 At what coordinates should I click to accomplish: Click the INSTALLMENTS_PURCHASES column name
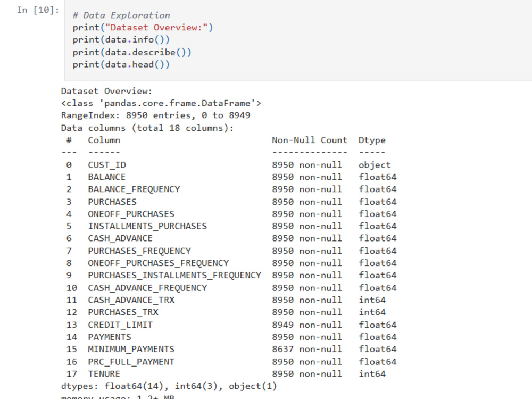[x=147, y=226]
